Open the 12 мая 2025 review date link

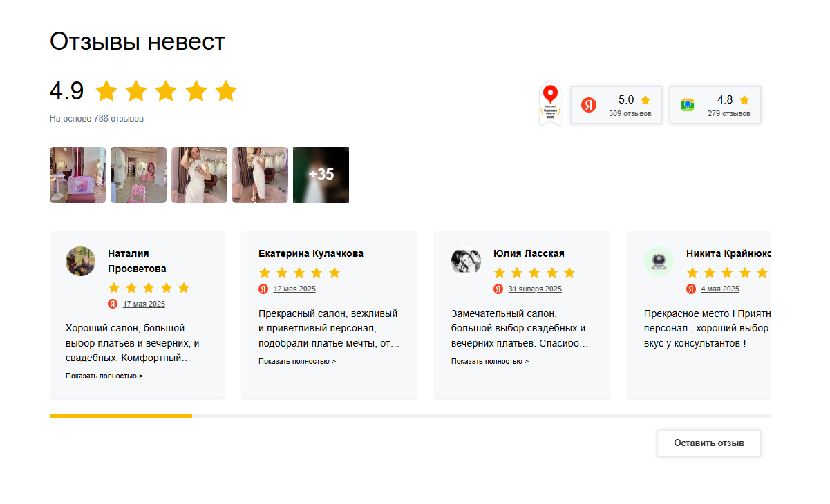click(294, 289)
